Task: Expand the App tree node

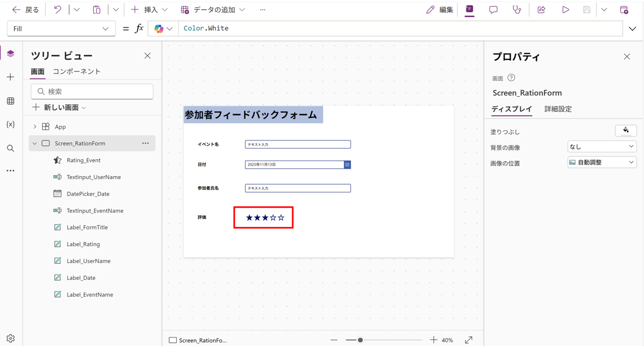Action: coord(35,127)
